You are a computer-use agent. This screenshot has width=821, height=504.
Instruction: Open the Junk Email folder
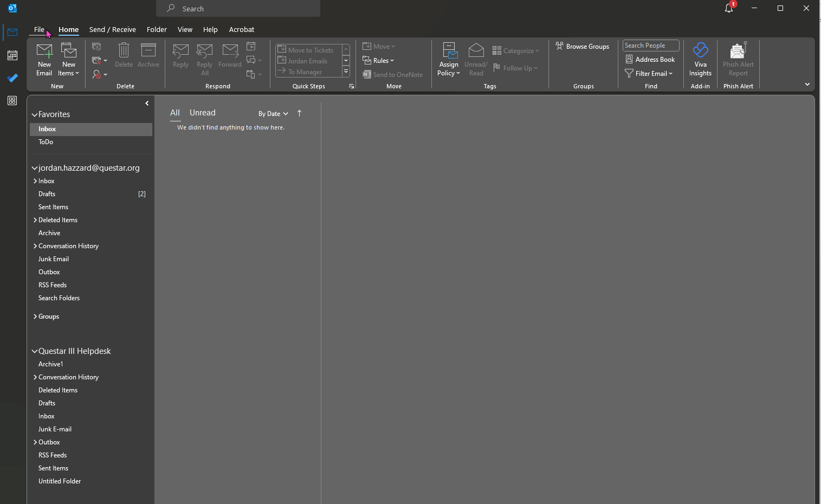(91, 259)
